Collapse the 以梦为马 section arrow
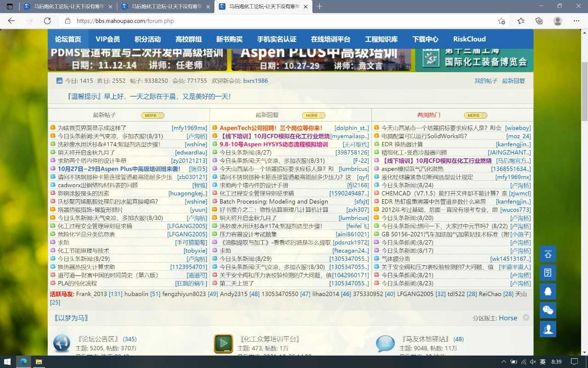588x368 pixels. click(x=526, y=317)
